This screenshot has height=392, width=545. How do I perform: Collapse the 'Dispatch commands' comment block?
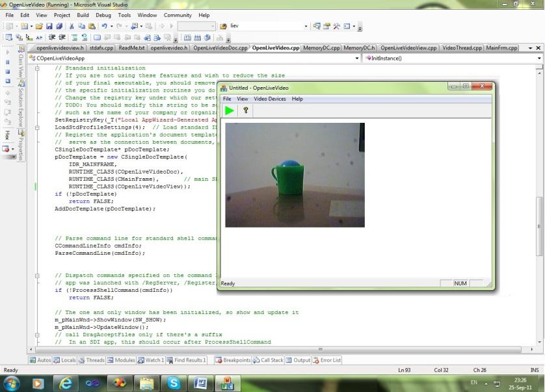[x=37, y=276]
